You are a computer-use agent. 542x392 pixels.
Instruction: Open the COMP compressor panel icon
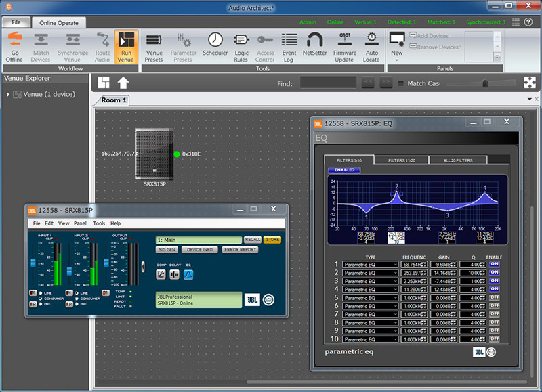[x=161, y=275]
